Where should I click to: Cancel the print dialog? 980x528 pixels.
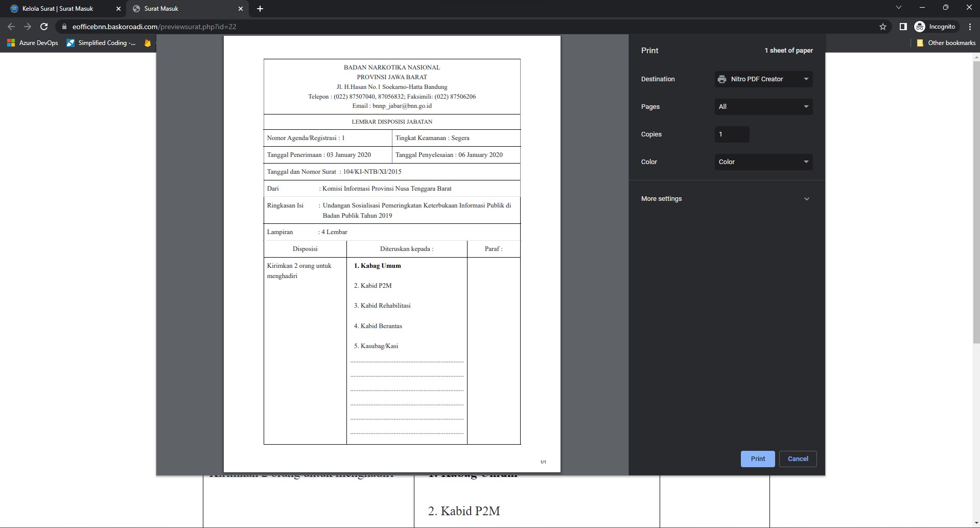[x=798, y=459]
